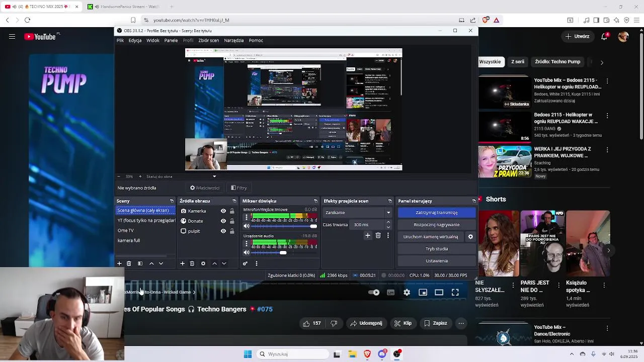Toggle lock for Kamerka source
Viewport: 644px width, 362px height.
click(x=232, y=211)
